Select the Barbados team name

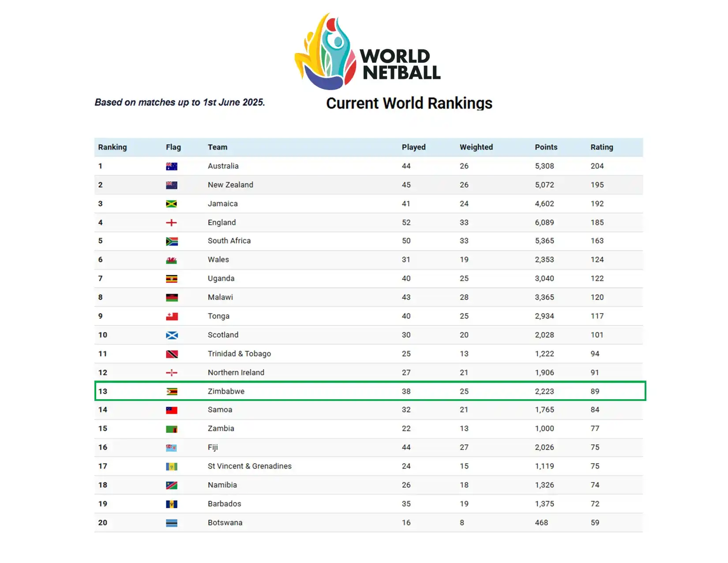[224, 504]
